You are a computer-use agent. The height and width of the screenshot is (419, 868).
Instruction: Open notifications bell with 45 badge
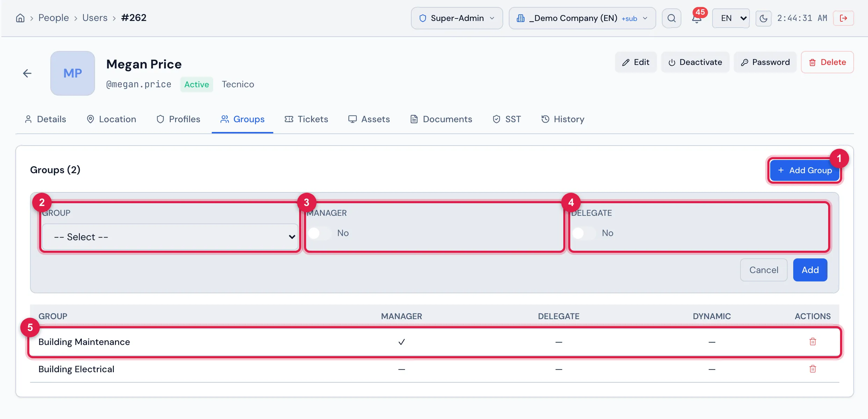(x=697, y=18)
